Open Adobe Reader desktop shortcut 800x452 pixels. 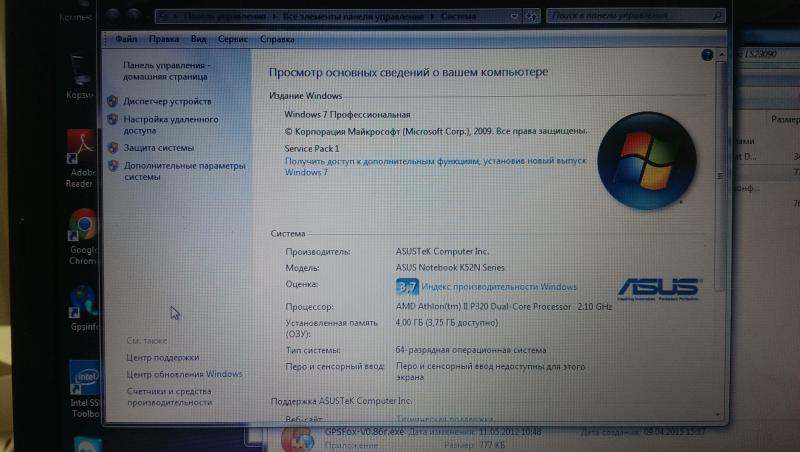pyautogui.click(x=81, y=158)
